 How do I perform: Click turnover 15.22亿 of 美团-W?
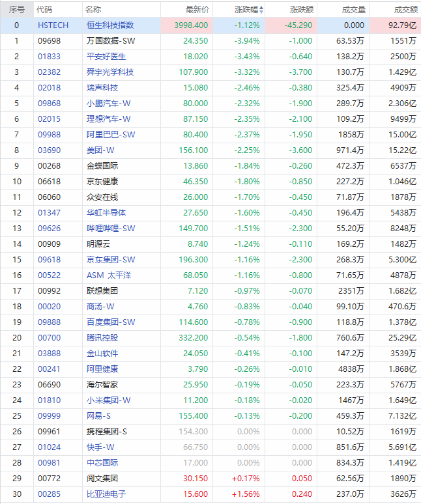click(402, 150)
